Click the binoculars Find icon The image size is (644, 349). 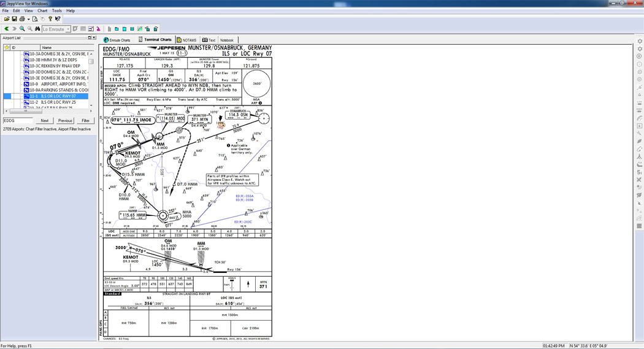tap(37, 29)
